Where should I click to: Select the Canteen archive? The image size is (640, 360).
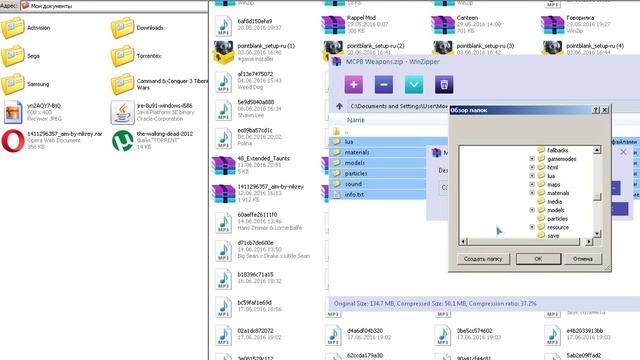(466, 24)
